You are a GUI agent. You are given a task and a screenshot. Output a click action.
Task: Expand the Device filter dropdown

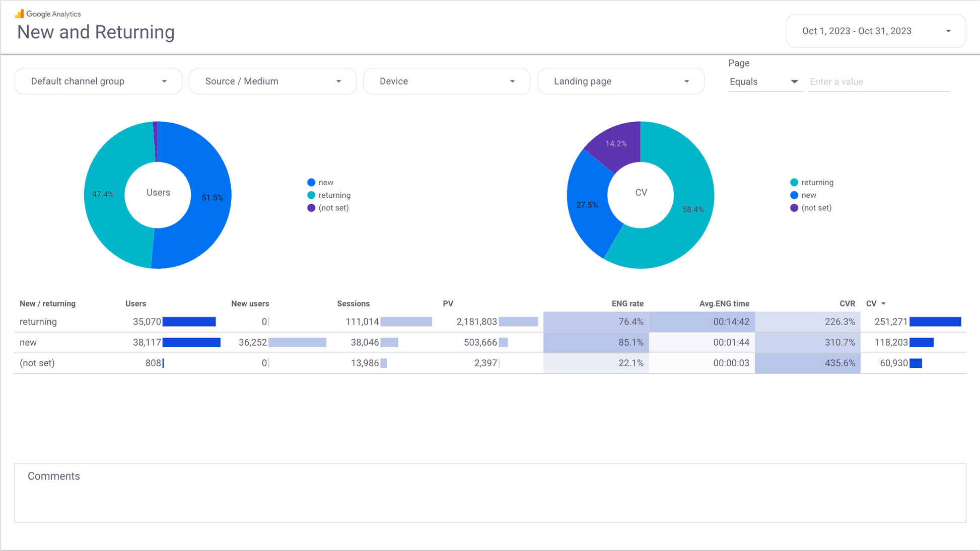coord(446,82)
